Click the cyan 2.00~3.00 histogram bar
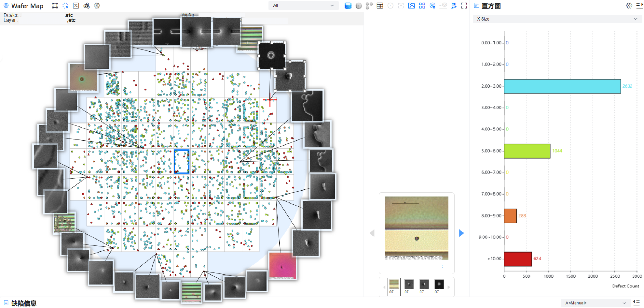The image size is (644, 308). point(562,86)
